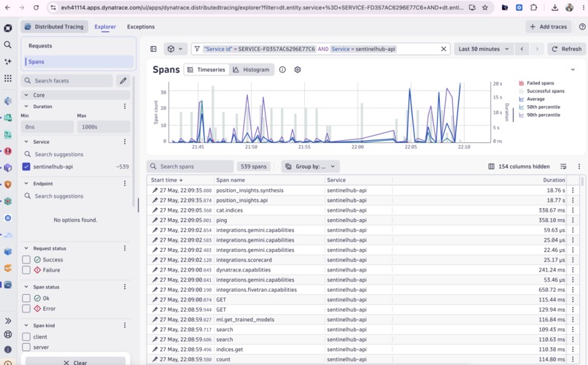Collapse the Spans chart panel chevron
The height and width of the screenshot is (365, 588).
[x=573, y=69]
